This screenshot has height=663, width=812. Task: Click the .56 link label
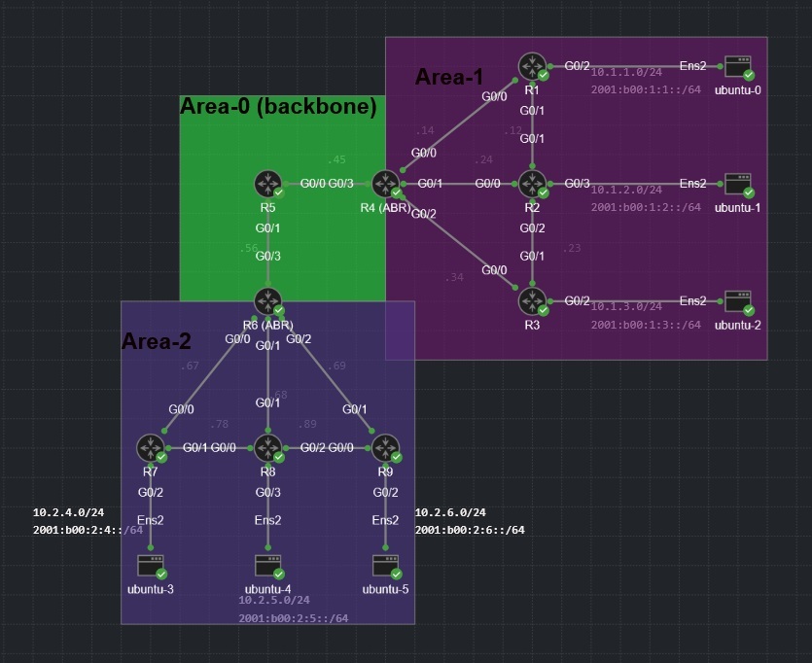(x=249, y=249)
